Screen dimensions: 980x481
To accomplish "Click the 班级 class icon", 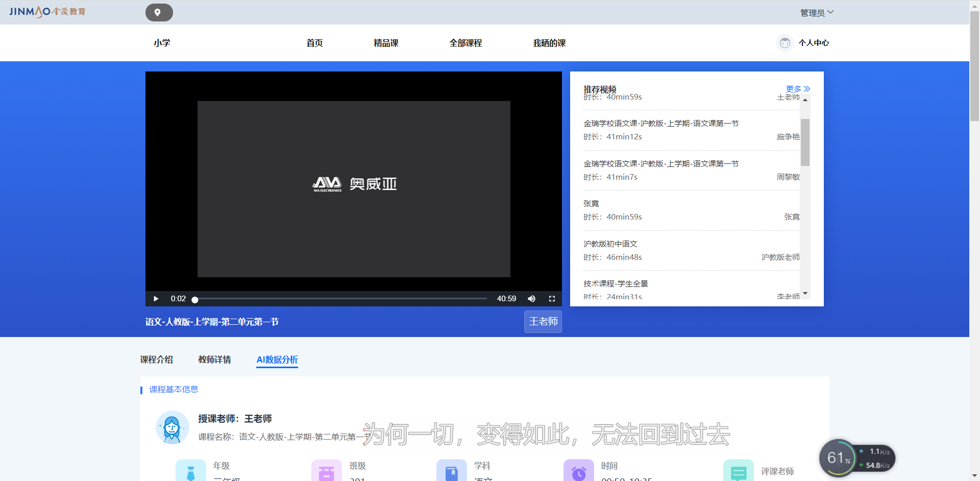I will coord(327,470).
